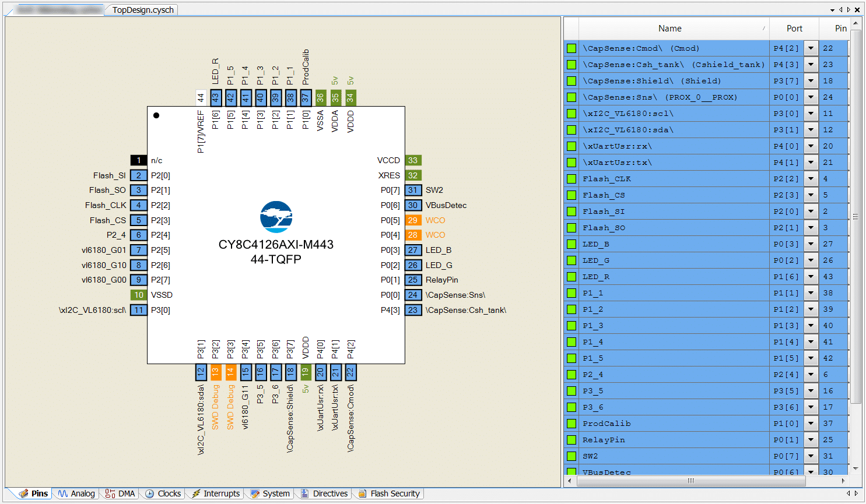This screenshot has width=866, height=504.
Task: Click pin 25 RelayPin box on chip
Action: 413,280
